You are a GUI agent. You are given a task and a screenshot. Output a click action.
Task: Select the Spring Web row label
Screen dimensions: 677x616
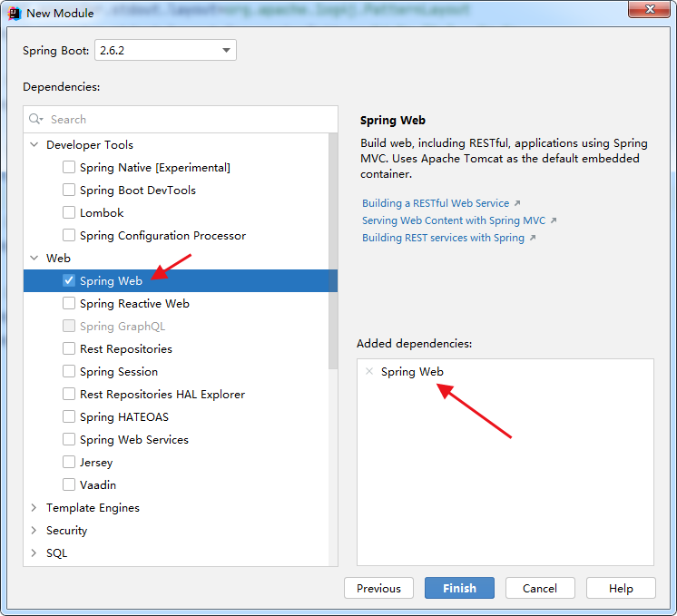(x=111, y=281)
